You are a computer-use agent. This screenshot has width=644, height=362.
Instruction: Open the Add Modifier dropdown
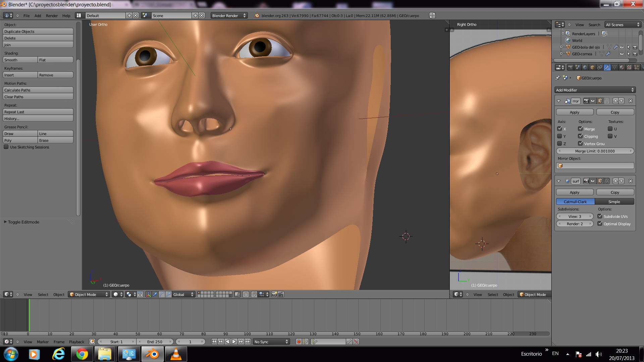click(x=595, y=90)
